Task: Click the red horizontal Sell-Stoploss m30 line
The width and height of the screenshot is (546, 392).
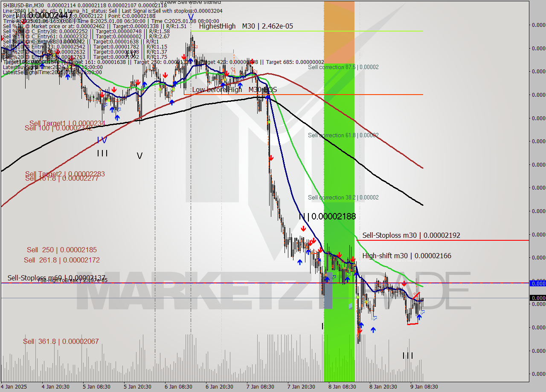Action: (x=443, y=240)
